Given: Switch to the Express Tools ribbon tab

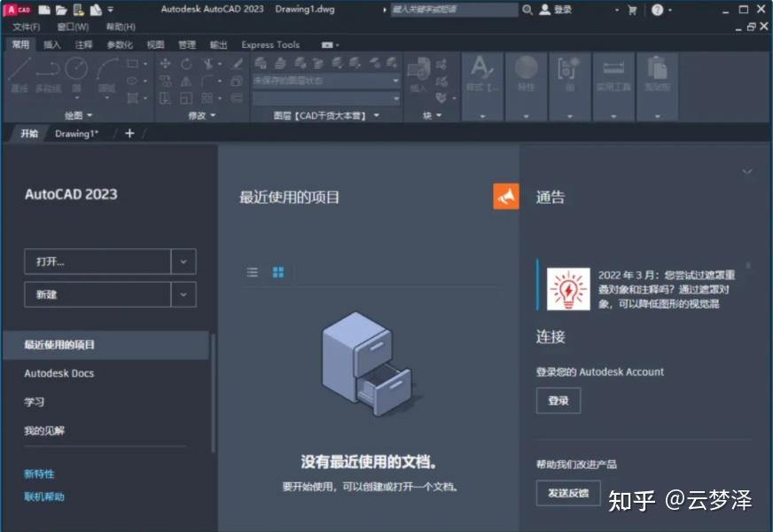Looking at the screenshot, I should (270, 44).
